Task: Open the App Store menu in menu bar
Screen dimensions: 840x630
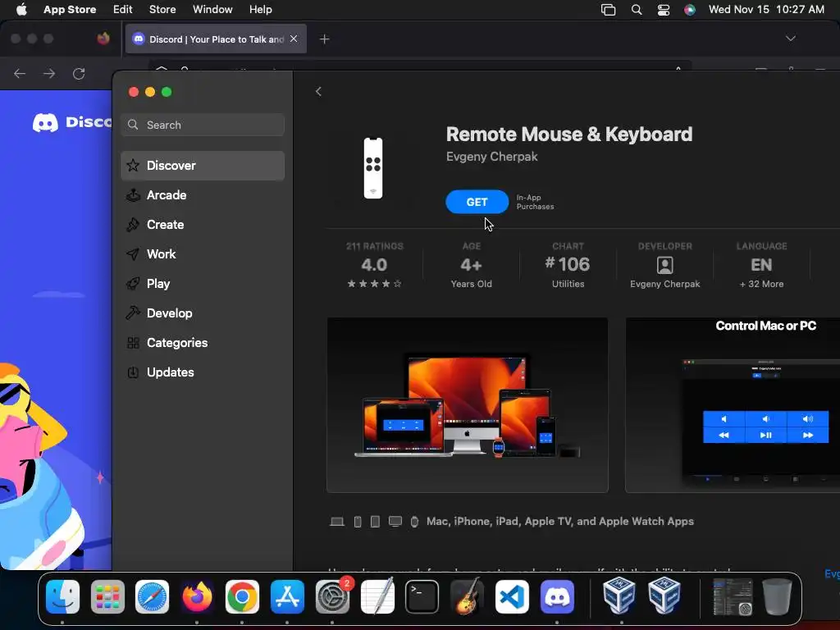Action: [70, 10]
